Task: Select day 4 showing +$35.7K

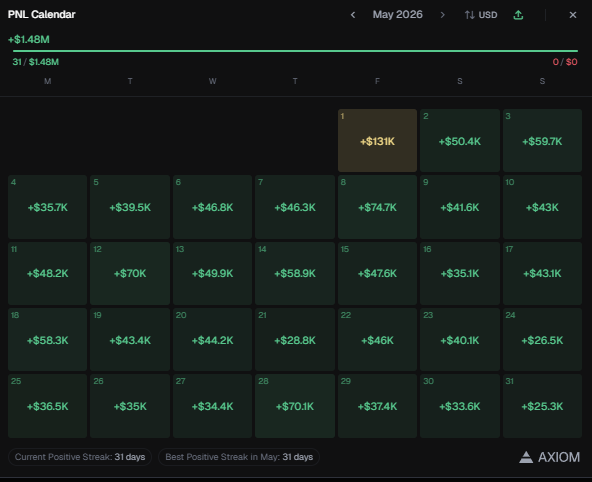Action: tap(48, 206)
